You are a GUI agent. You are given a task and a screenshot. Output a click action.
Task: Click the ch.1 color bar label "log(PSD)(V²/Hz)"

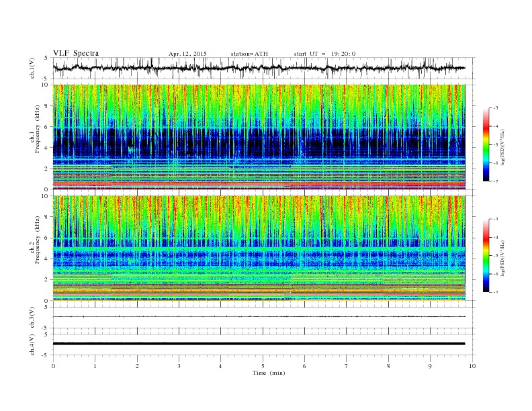click(x=502, y=148)
